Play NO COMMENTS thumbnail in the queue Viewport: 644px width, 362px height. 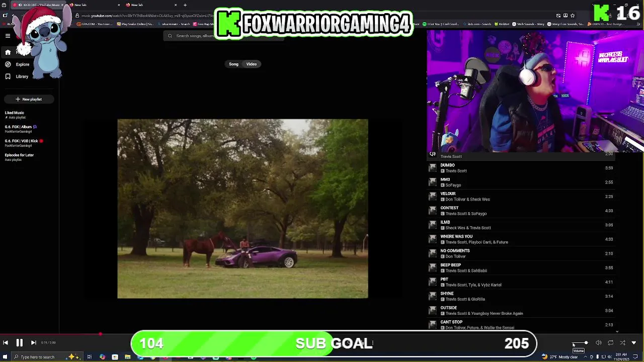[x=433, y=253]
